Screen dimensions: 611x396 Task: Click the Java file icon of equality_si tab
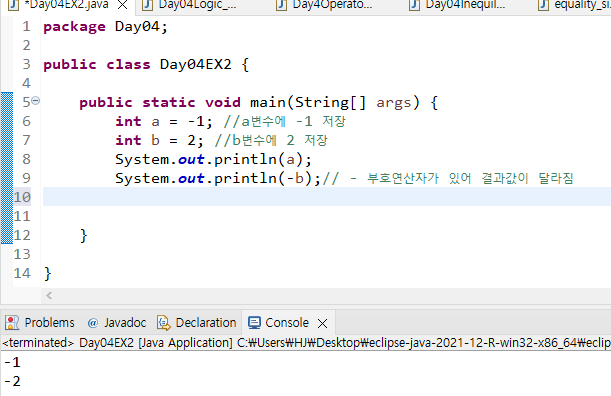point(543,5)
